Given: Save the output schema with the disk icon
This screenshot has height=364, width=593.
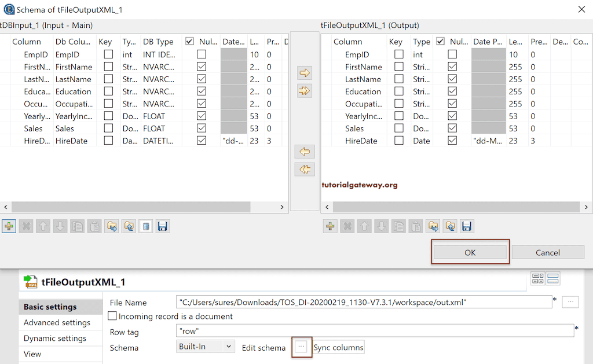Looking at the screenshot, I should (467, 226).
